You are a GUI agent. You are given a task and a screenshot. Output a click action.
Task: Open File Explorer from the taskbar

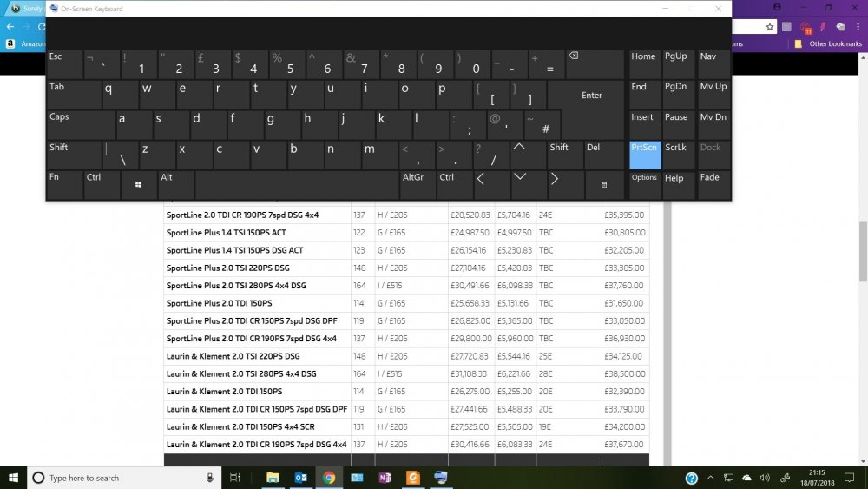(273, 478)
